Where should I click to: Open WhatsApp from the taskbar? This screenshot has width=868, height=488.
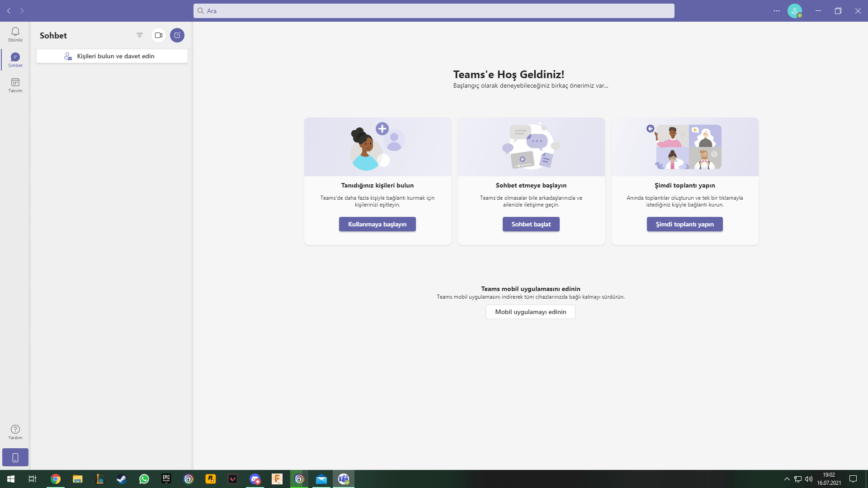tap(144, 479)
